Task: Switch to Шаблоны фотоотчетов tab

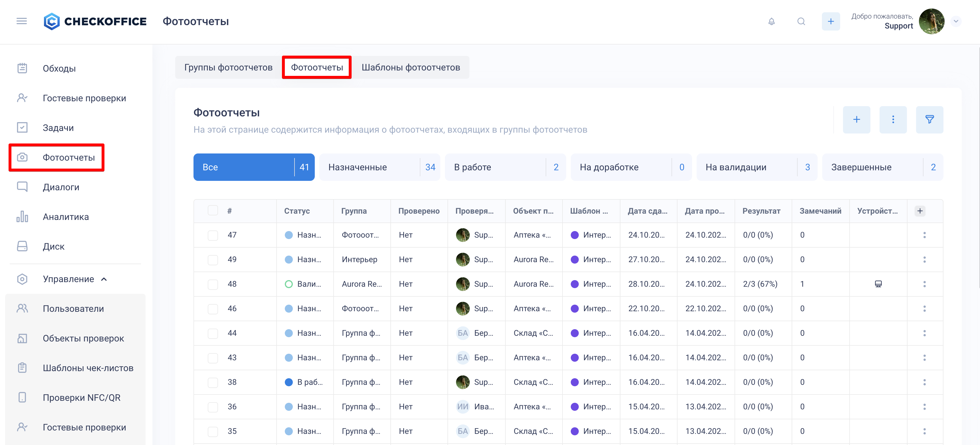Action: pos(410,67)
